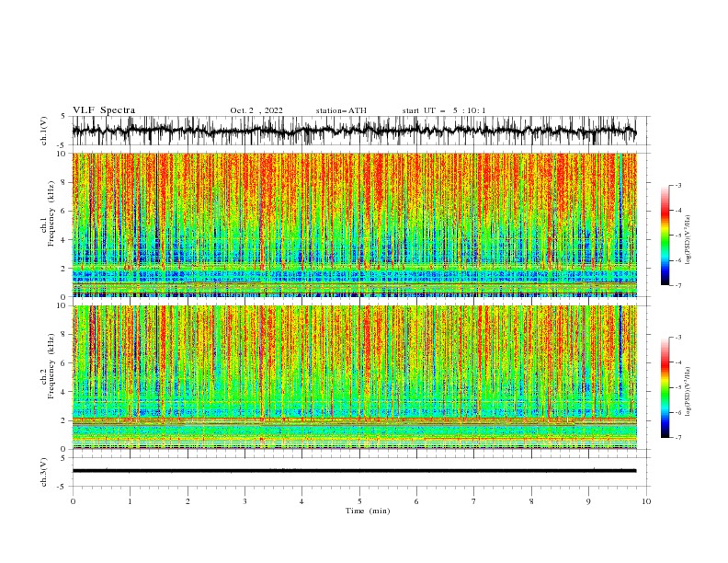Click the ch.2 frequency spectrogram panel
This screenshot has height=563, width=728.
coord(354,377)
